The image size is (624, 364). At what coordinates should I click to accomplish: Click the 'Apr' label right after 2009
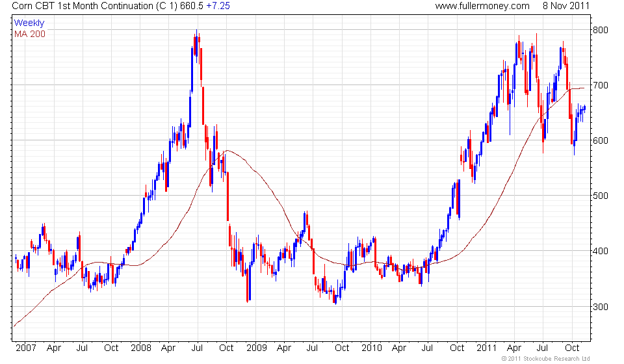coord(284,348)
